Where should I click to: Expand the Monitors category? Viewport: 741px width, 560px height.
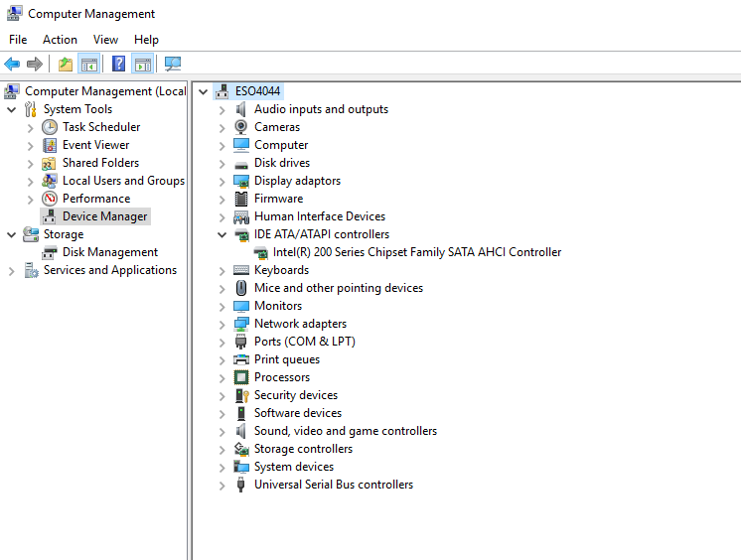point(222,307)
